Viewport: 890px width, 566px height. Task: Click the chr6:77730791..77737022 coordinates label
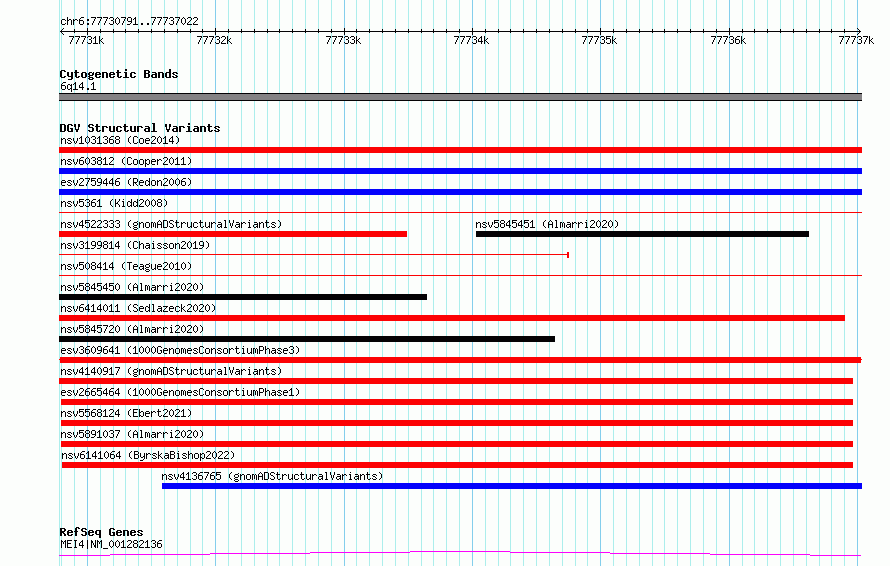[129, 22]
